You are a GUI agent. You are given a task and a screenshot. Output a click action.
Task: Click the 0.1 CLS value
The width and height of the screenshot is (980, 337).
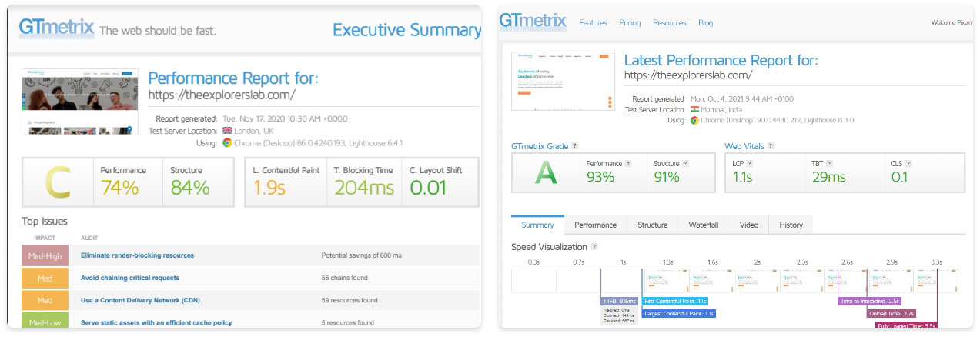click(x=899, y=177)
